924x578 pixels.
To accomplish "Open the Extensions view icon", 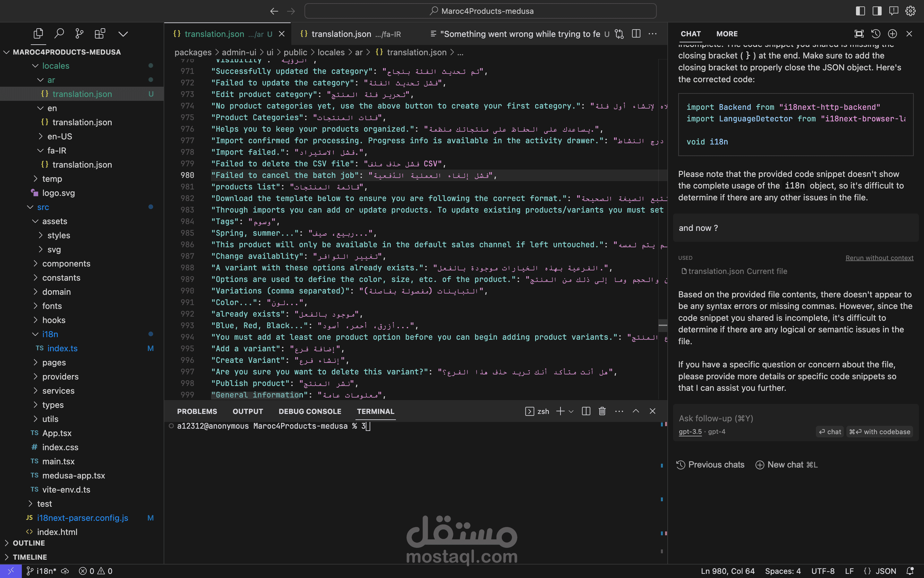I will [x=100, y=34].
